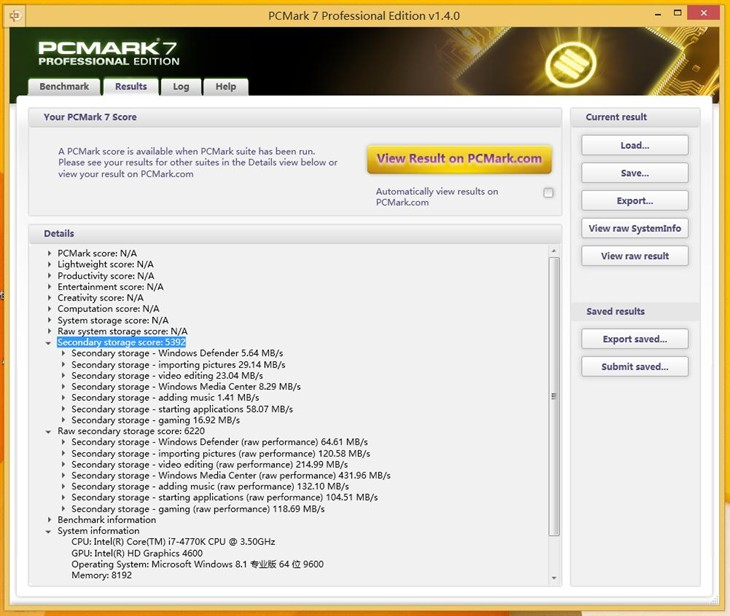Click the Submit saved... button
This screenshot has height=616, width=730.
point(634,367)
